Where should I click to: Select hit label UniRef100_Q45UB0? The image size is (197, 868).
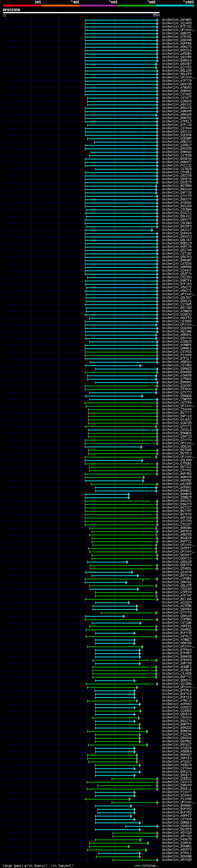[x=176, y=54]
